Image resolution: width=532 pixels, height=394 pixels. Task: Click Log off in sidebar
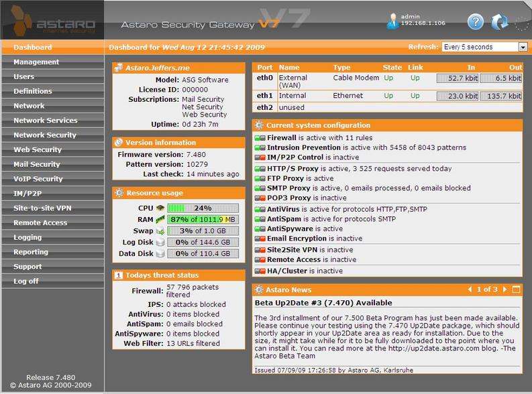(52, 281)
